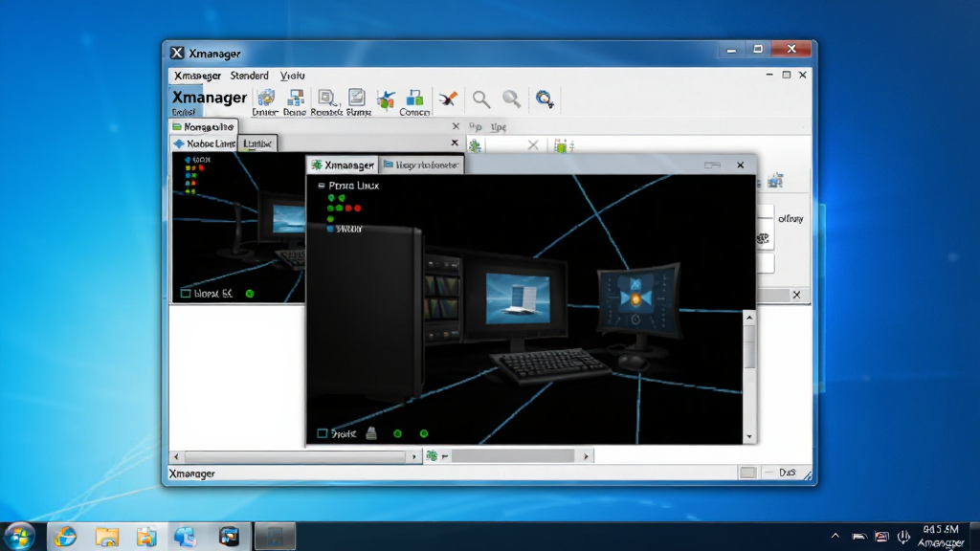Select the Xmanager tab in the inner window
Image resolution: width=980 pixels, height=551 pixels.
(x=343, y=165)
